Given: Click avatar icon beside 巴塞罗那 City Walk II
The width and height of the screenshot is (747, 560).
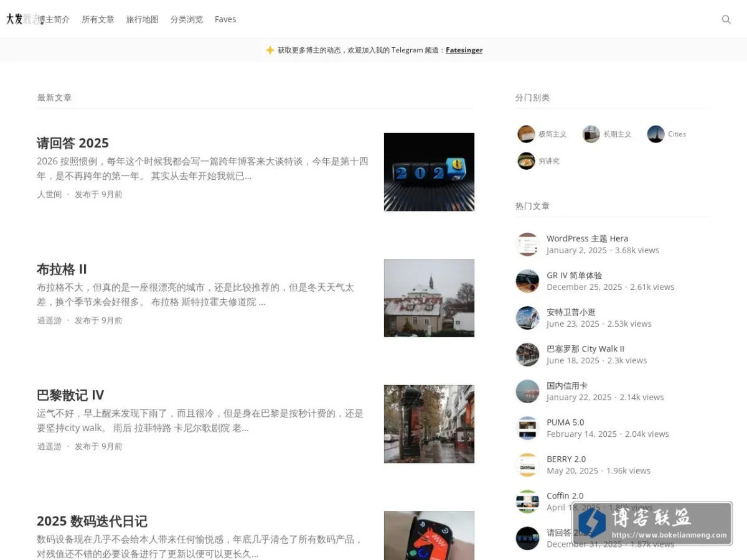Looking at the screenshot, I should click(x=527, y=355).
